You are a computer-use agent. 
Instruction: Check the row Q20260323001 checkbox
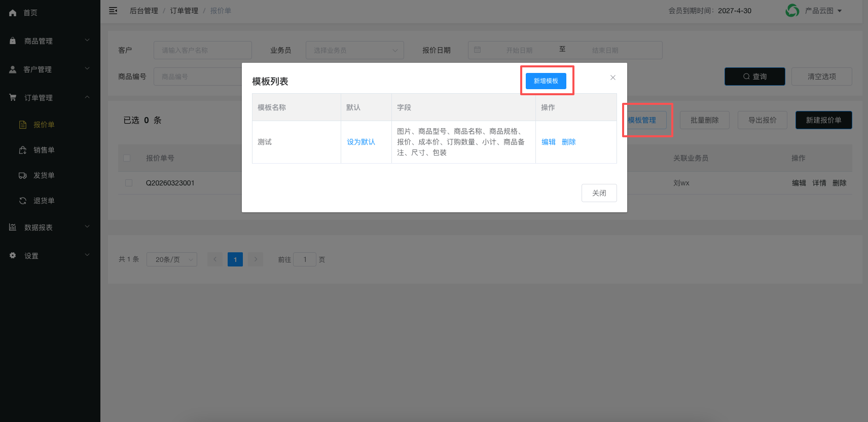click(x=129, y=183)
